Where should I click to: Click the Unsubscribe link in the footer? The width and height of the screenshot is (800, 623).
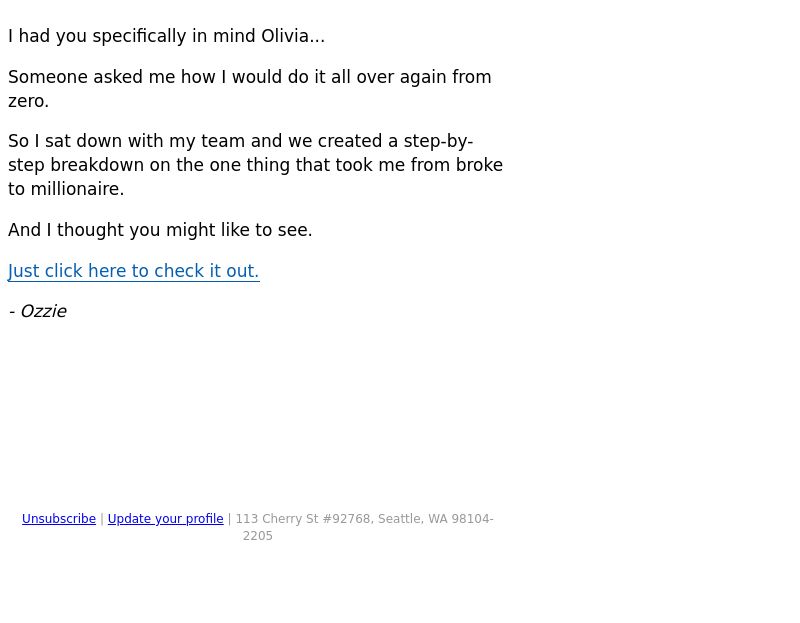pyautogui.click(x=59, y=519)
